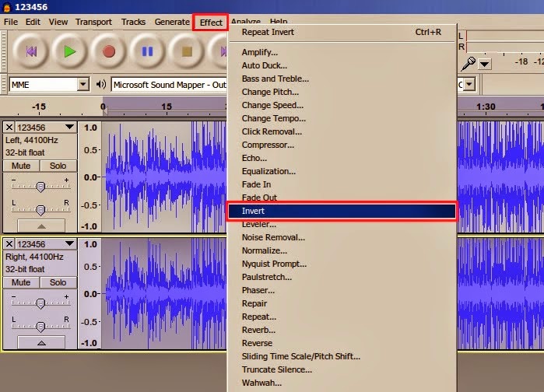Mute the Left channel track
This screenshot has width=544, height=392.
pos(21,166)
